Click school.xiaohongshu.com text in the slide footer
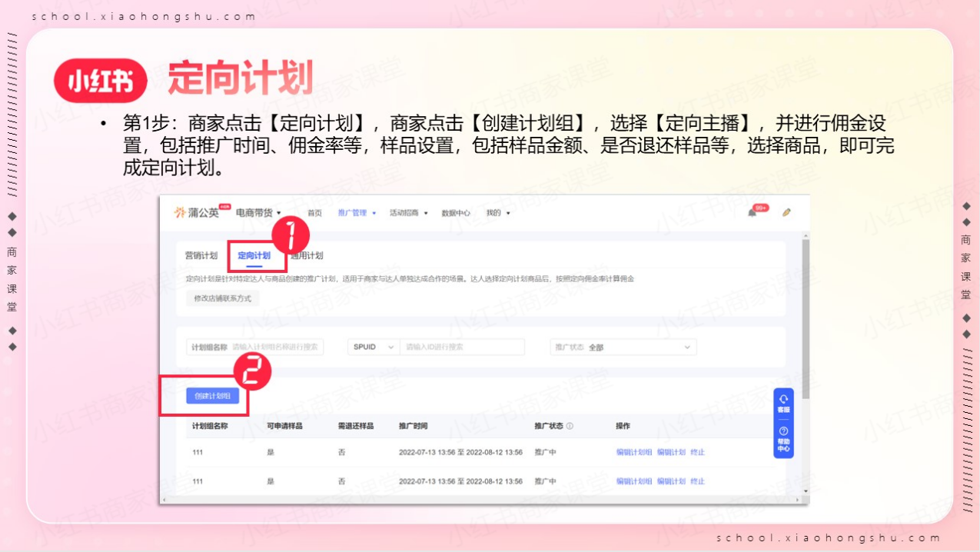Viewport: 980px width, 552px height. click(x=829, y=537)
